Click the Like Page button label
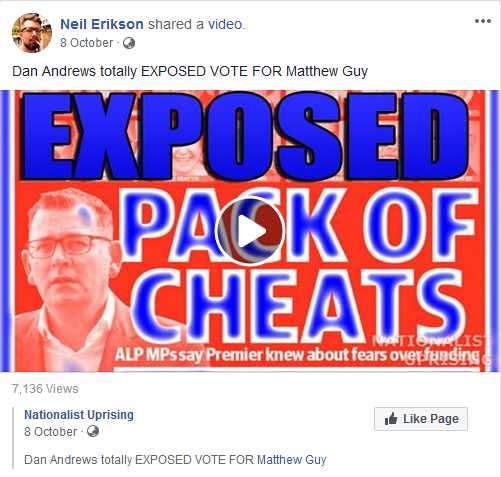 (431, 419)
